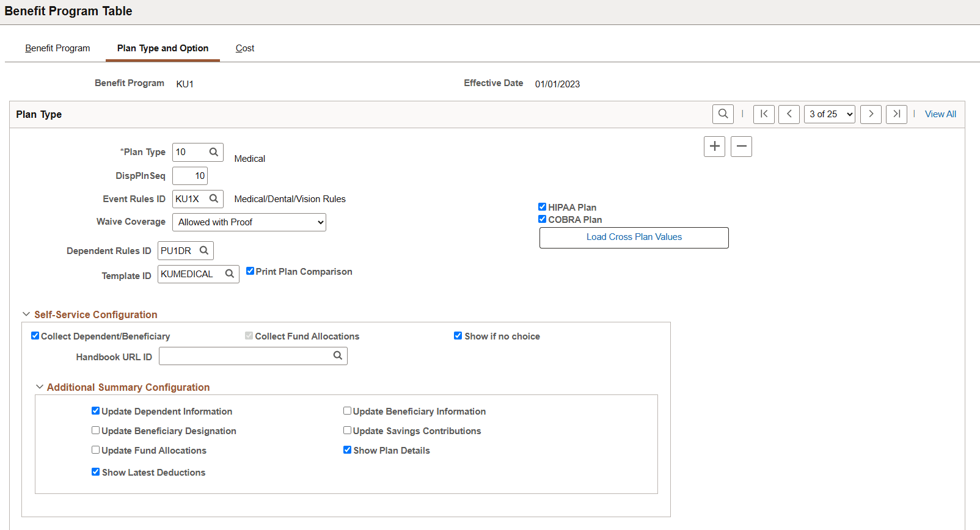Go to the previous Plan Type row
The height and width of the screenshot is (530, 980).
point(789,114)
